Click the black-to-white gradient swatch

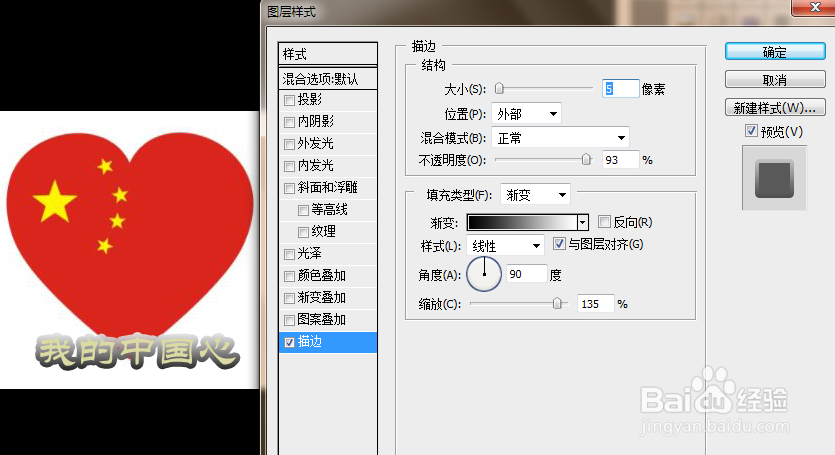coord(522,222)
